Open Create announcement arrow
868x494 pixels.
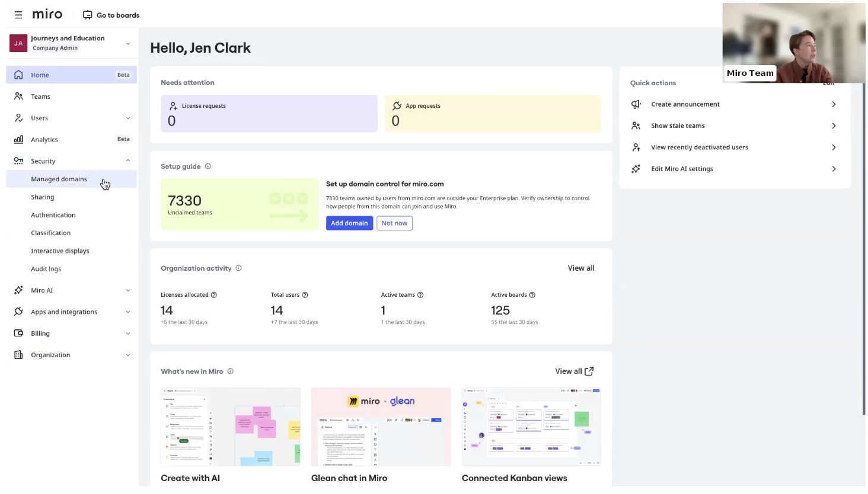tap(834, 104)
